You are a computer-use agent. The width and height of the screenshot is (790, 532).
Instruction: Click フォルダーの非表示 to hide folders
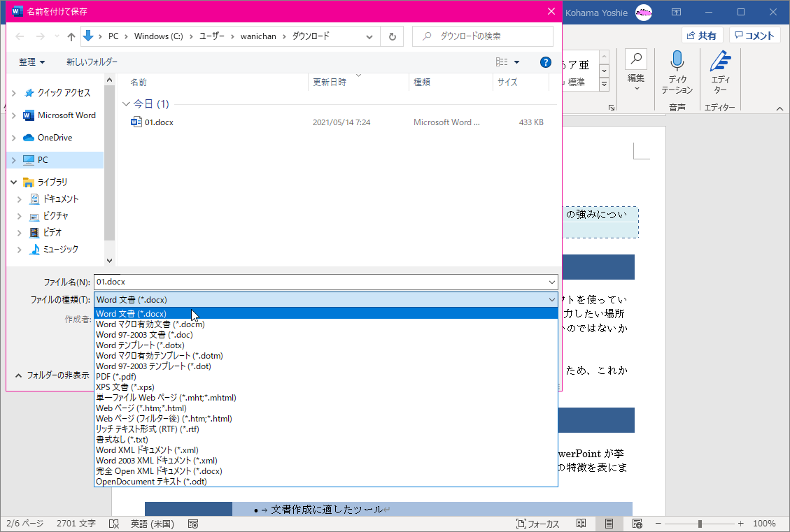click(x=52, y=375)
